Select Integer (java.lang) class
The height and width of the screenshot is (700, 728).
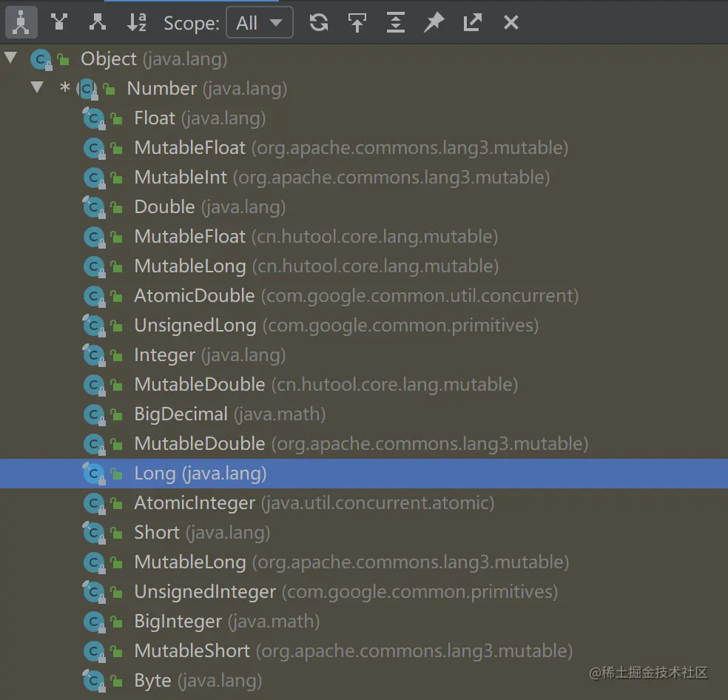[364, 355]
